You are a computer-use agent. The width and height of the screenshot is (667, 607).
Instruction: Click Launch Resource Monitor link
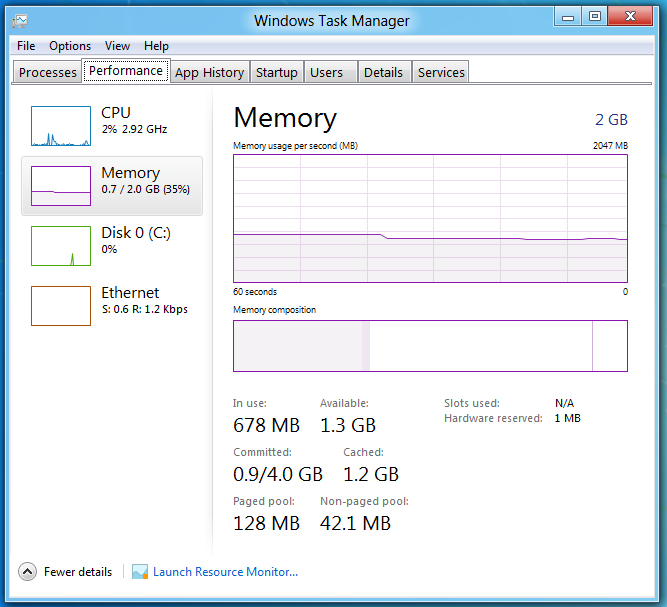[x=225, y=572]
